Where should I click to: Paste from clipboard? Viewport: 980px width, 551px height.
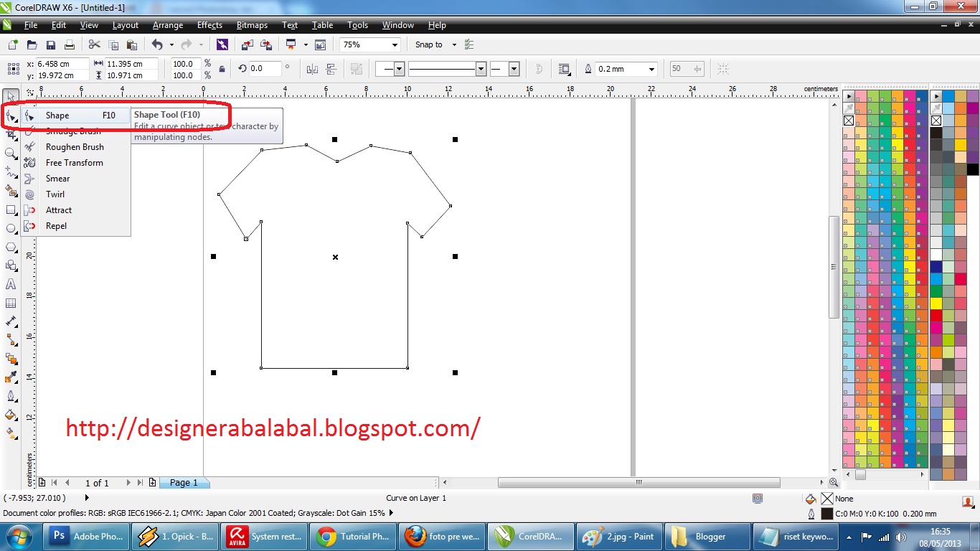click(131, 44)
